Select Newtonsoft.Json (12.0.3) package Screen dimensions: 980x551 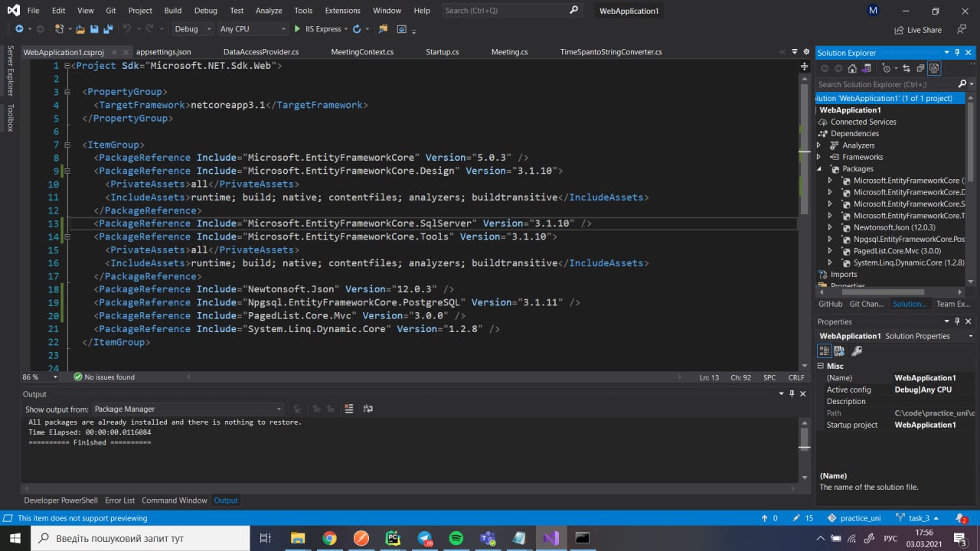[x=894, y=227]
